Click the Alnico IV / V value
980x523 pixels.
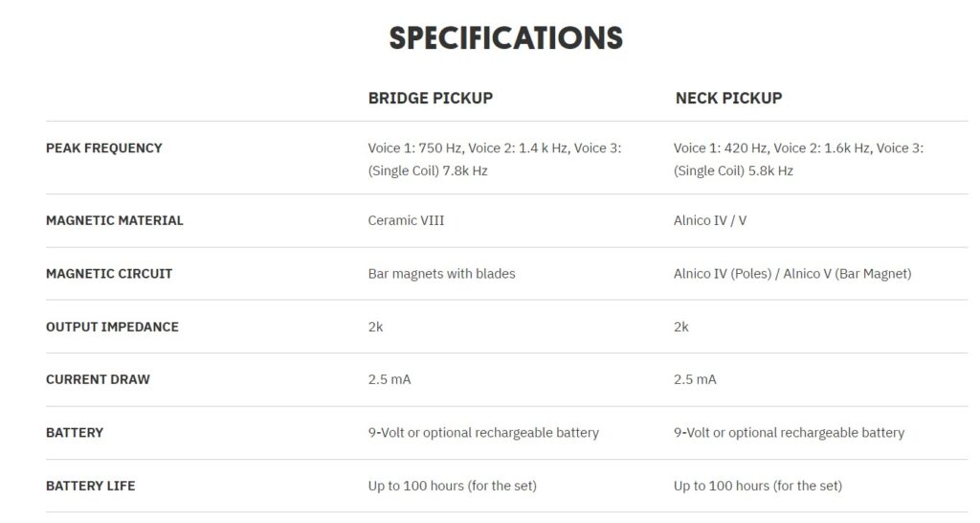[x=710, y=220]
